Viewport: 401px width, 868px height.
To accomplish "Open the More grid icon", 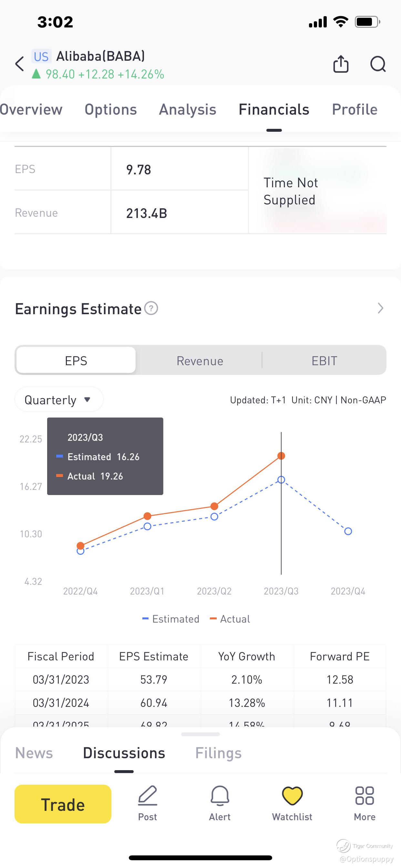I will (x=364, y=796).
